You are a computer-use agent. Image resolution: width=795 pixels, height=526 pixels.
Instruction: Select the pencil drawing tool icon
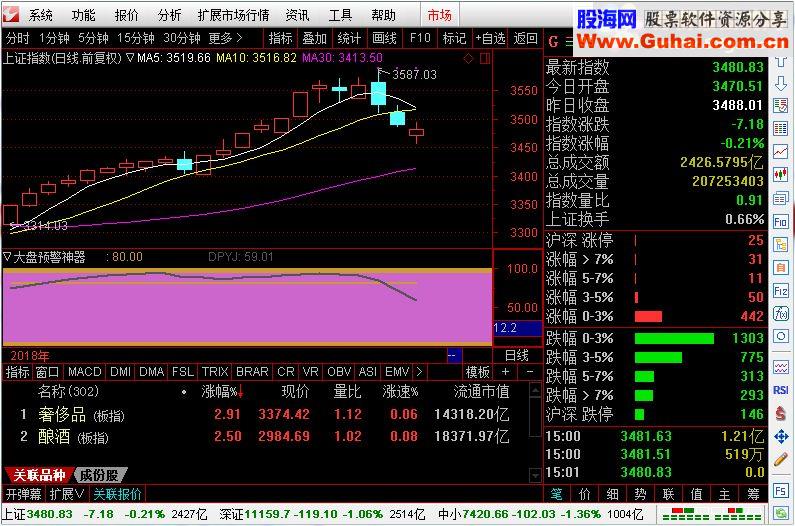tap(781, 460)
